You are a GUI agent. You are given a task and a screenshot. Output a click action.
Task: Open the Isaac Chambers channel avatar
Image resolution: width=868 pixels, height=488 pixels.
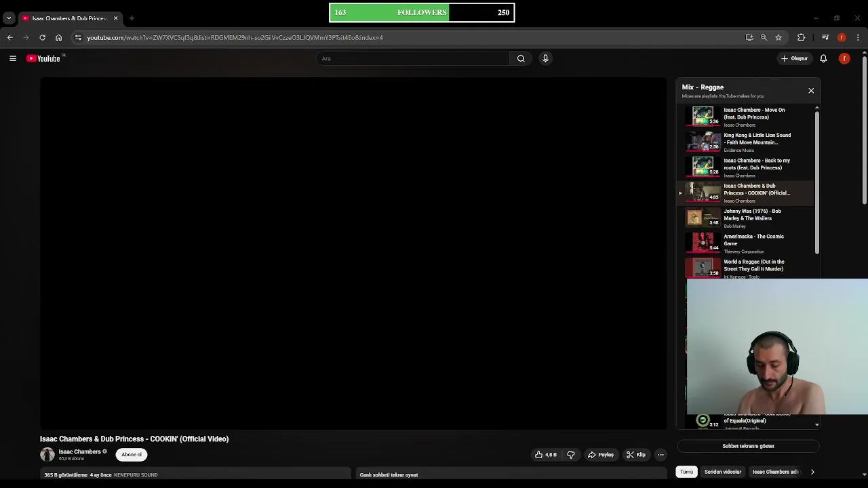pyautogui.click(x=47, y=455)
